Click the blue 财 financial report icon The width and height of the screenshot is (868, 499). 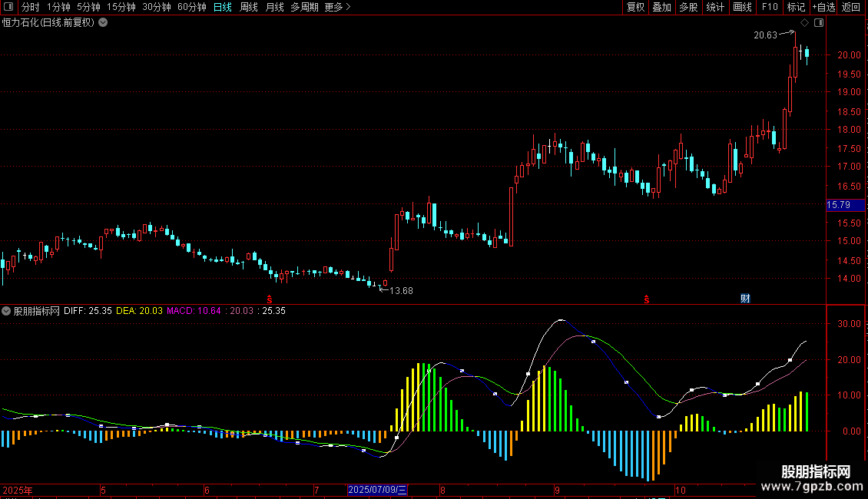pos(744,298)
